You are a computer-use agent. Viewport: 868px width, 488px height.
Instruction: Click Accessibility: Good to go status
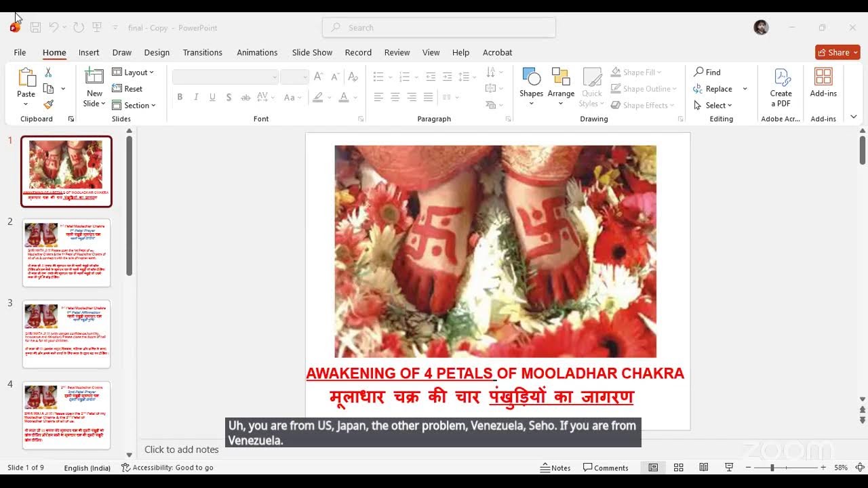tap(167, 468)
